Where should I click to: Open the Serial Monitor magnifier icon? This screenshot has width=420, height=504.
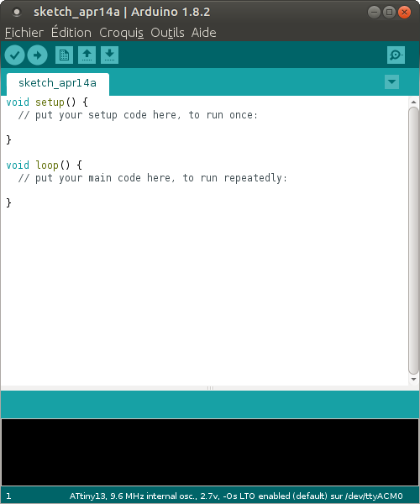[396, 55]
